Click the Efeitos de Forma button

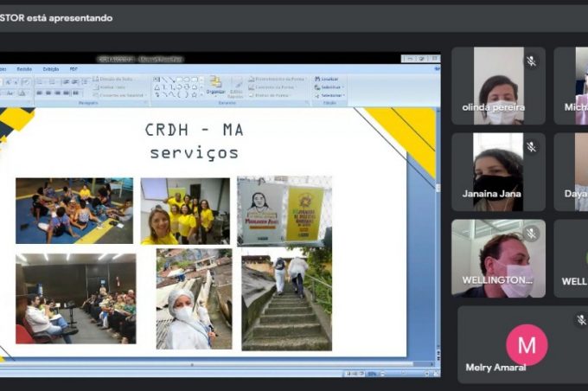[271, 94]
